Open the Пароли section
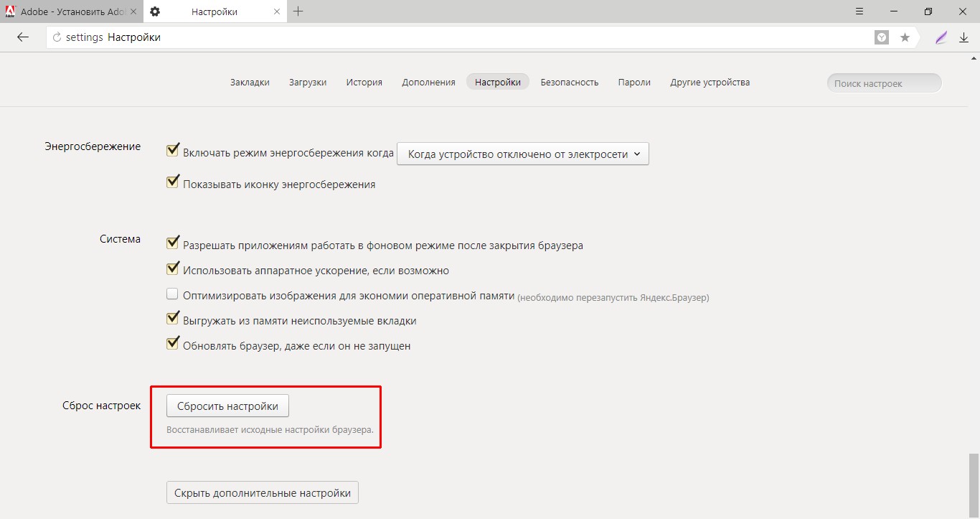Image resolution: width=980 pixels, height=519 pixels. tap(634, 83)
